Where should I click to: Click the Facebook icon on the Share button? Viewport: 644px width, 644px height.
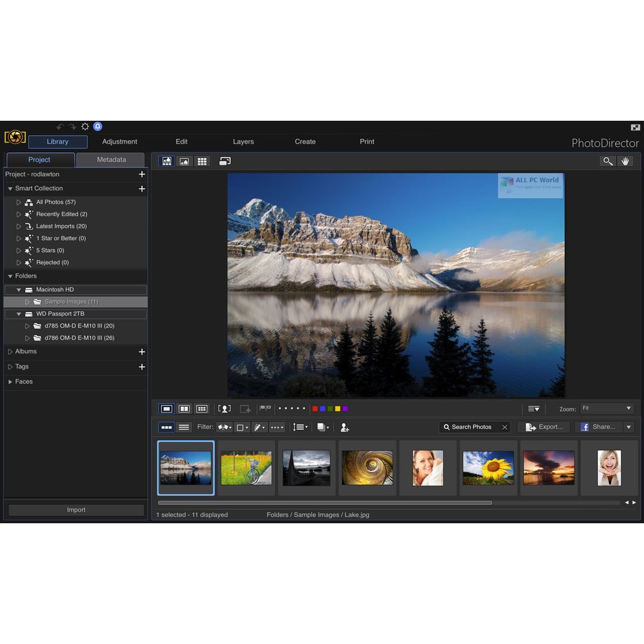(x=585, y=427)
